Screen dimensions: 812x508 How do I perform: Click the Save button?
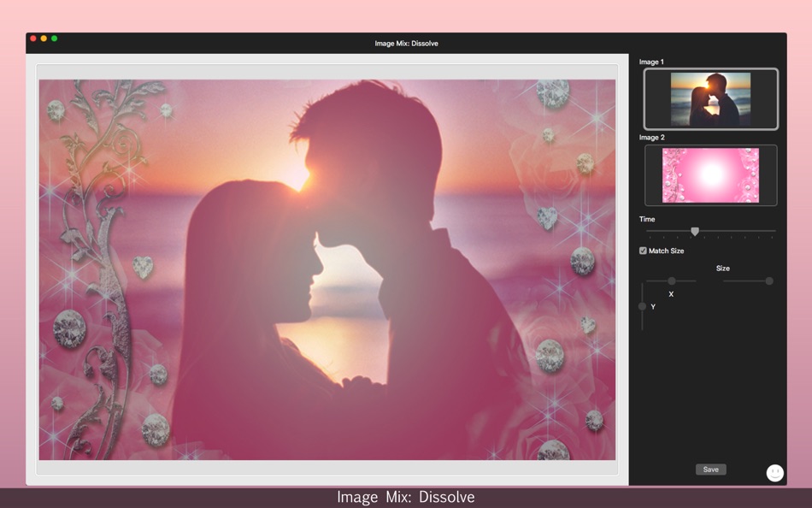coord(710,470)
